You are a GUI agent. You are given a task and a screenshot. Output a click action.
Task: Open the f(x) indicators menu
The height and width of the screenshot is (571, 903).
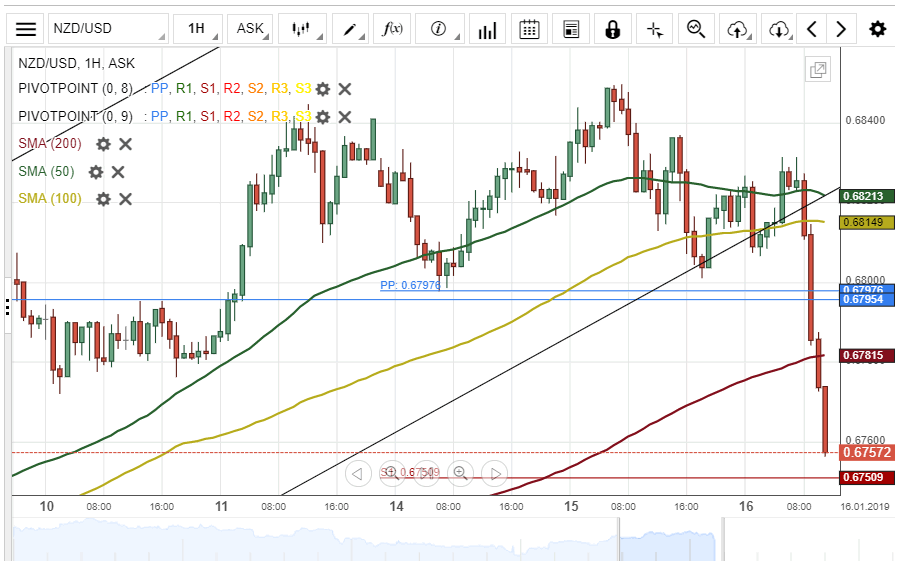click(x=392, y=29)
